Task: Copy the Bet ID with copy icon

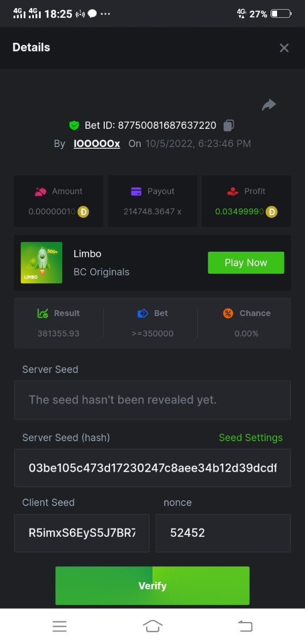Action: [229, 126]
